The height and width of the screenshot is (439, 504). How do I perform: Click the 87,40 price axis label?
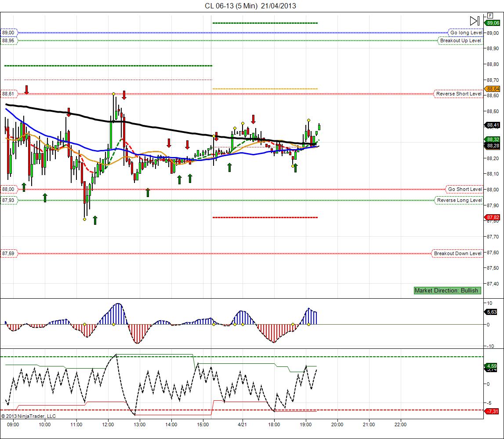493,284
